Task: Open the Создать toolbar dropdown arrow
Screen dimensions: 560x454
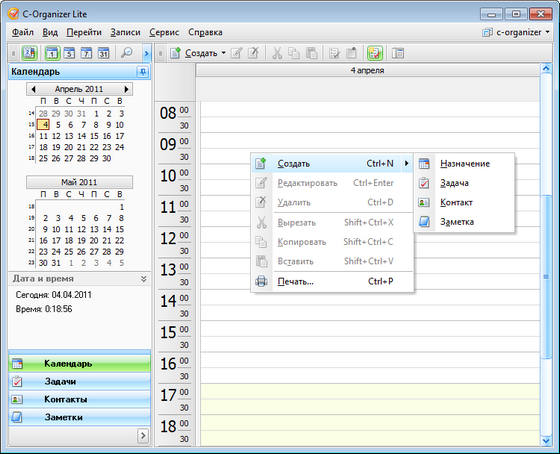Action: click(x=224, y=53)
